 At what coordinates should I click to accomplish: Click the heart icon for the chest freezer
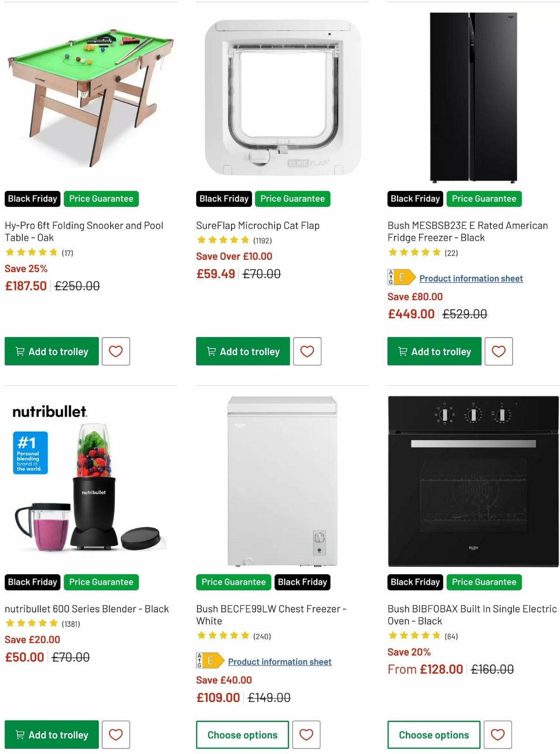(x=307, y=735)
